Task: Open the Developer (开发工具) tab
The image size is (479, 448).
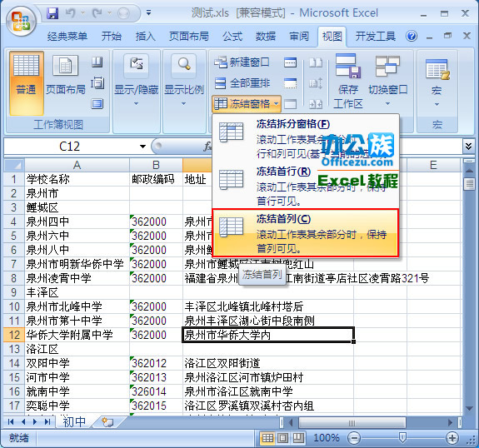Action: click(376, 37)
